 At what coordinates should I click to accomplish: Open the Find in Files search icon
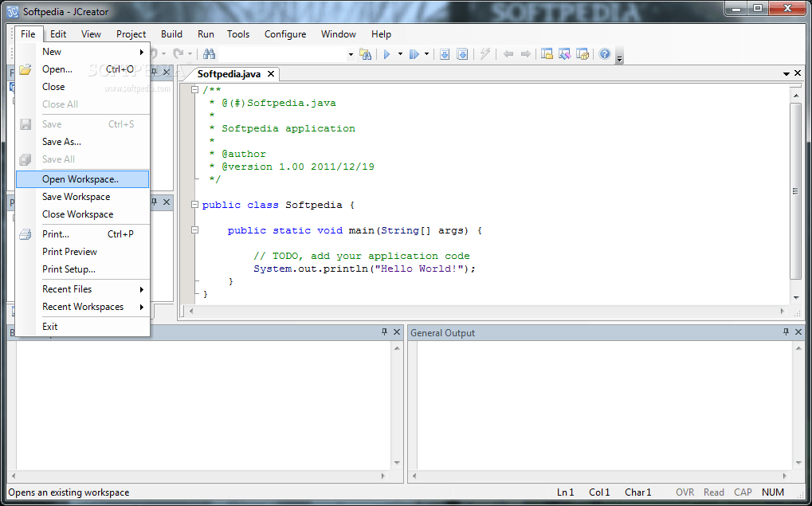[x=367, y=54]
